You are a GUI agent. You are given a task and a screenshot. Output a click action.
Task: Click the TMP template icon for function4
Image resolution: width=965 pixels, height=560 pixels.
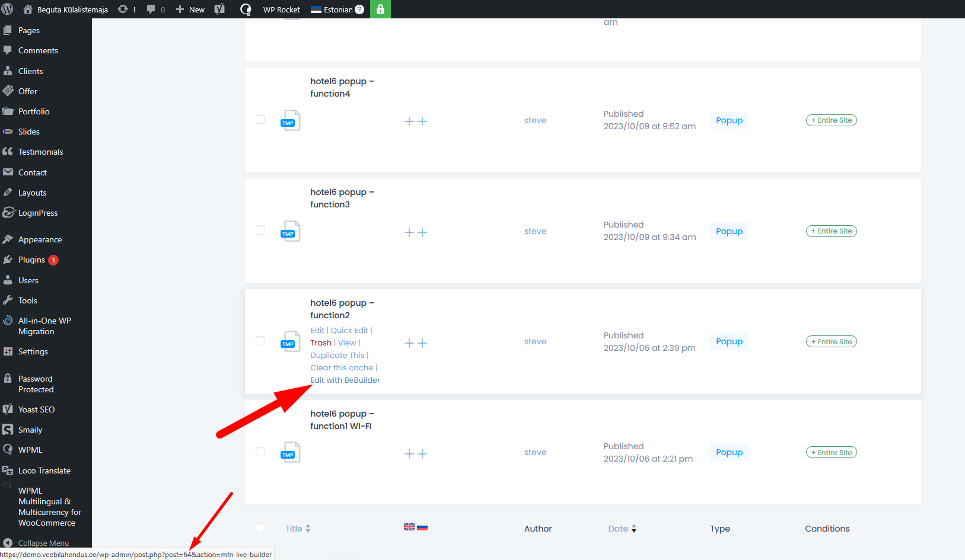[x=290, y=120]
